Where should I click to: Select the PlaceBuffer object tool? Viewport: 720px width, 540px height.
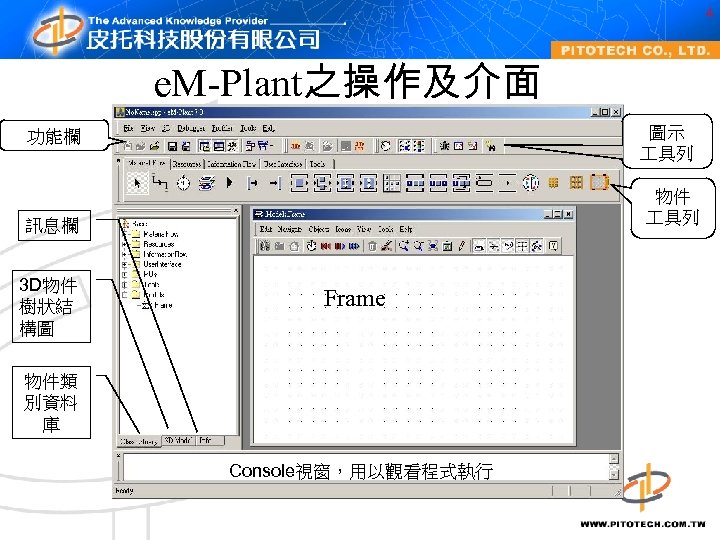tap(415, 183)
